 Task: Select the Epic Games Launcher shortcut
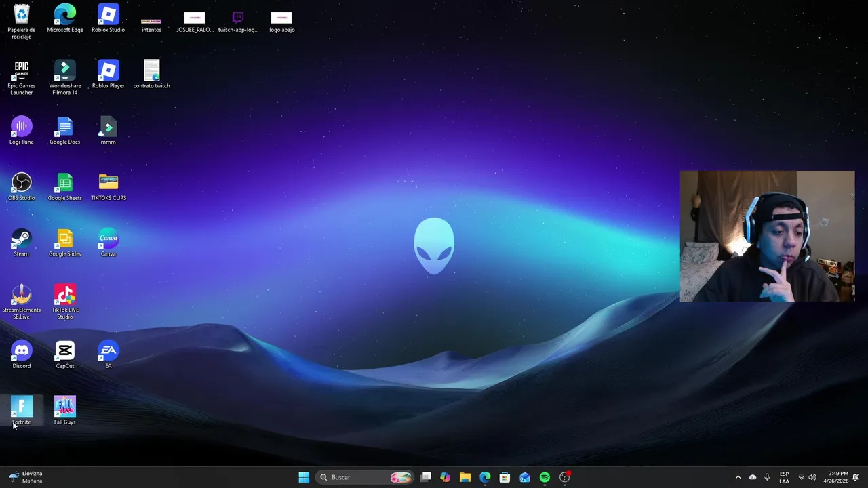(21, 78)
